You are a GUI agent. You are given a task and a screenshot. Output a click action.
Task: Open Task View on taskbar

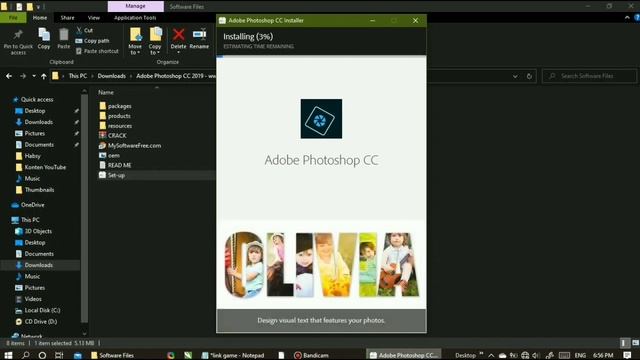coord(59,356)
